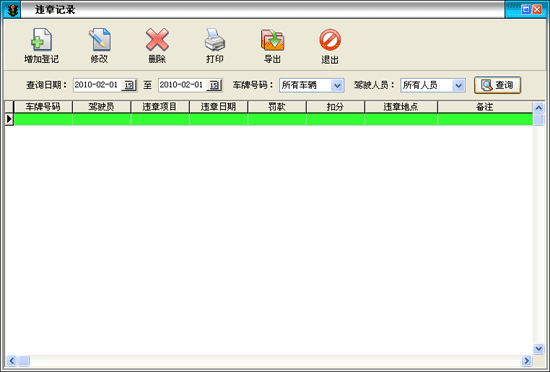Click the horizontal scrollbar right arrow
Image resolution: width=550 pixels, height=372 pixels.
[x=526, y=360]
